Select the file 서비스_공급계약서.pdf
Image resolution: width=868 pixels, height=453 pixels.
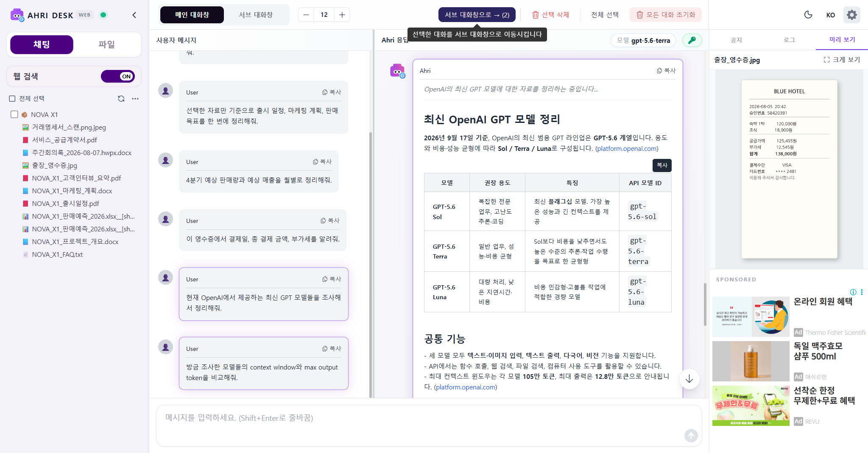tap(64, 140)
